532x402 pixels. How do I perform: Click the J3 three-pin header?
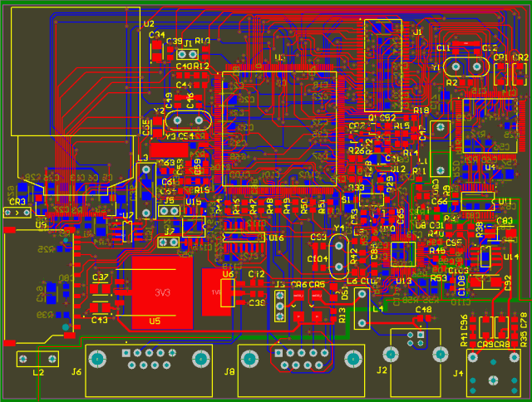point(280,306)
